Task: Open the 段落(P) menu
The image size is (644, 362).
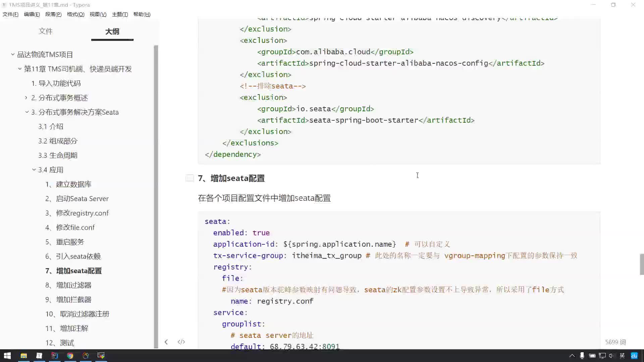Action: (x=53, y=14)
